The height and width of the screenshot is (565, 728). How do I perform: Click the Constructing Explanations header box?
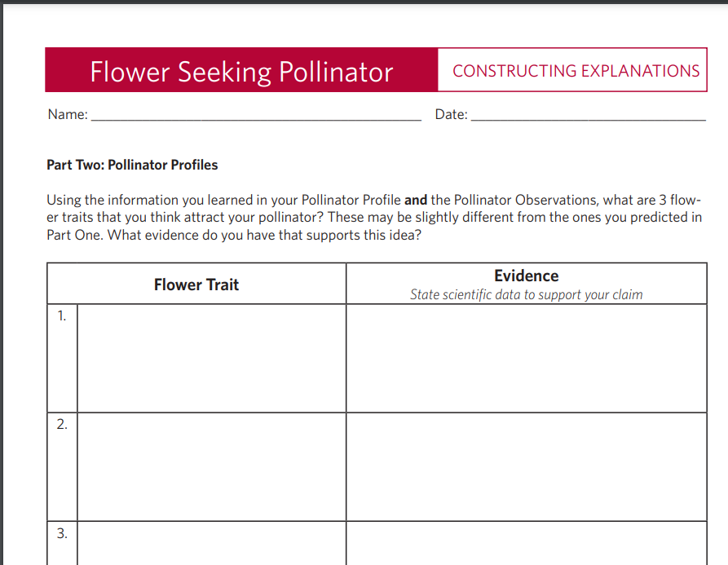click(572, 70)
